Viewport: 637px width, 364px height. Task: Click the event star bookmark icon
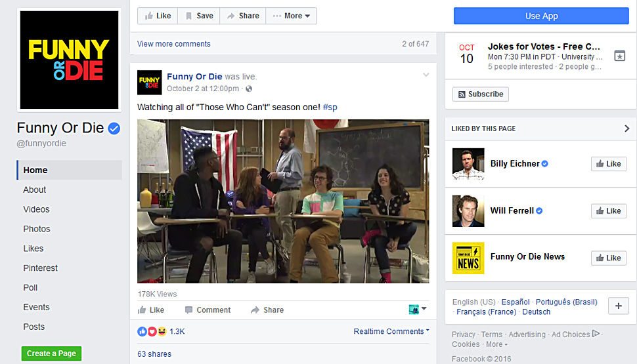(619, 56)
